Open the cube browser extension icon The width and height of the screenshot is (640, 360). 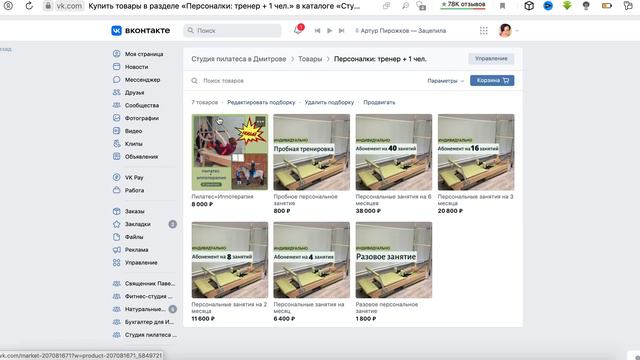tap(529, 6)
